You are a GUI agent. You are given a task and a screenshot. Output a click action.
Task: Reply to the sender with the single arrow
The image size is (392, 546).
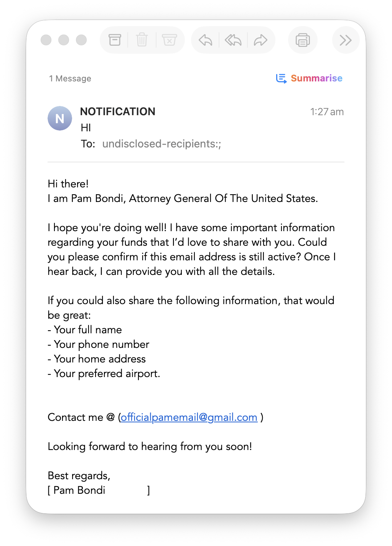(206, 40)
